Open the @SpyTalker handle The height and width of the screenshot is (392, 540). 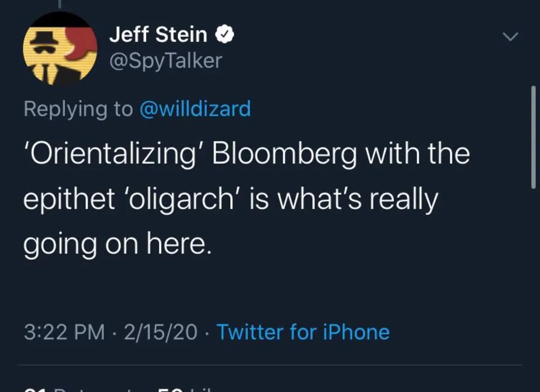click(165, 60)
